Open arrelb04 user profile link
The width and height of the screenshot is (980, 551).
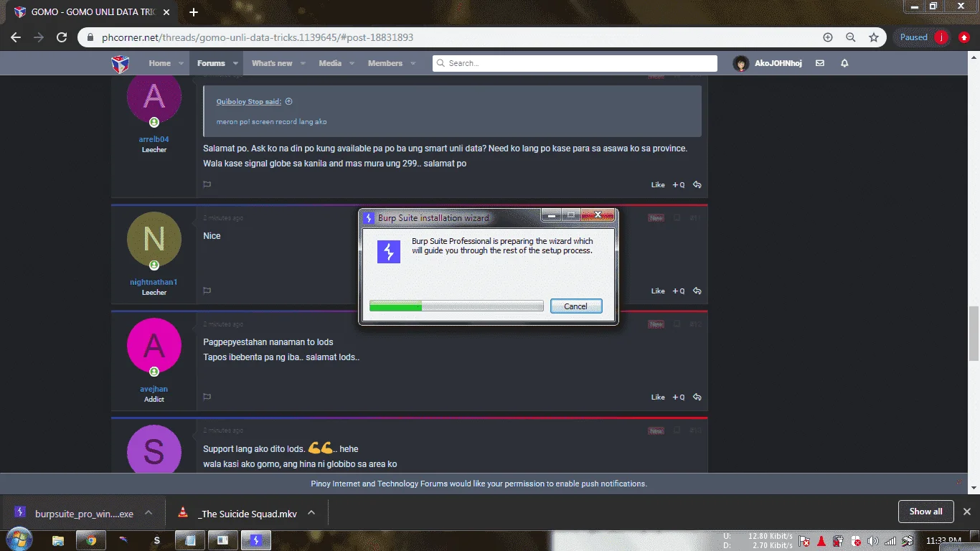[x=154, y=139]
